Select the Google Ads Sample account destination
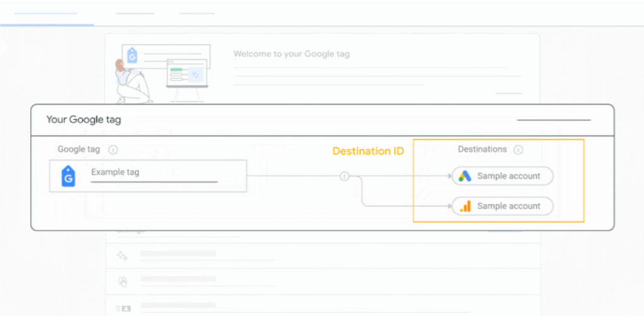644x316 pixels. click(x=503, y=176)
